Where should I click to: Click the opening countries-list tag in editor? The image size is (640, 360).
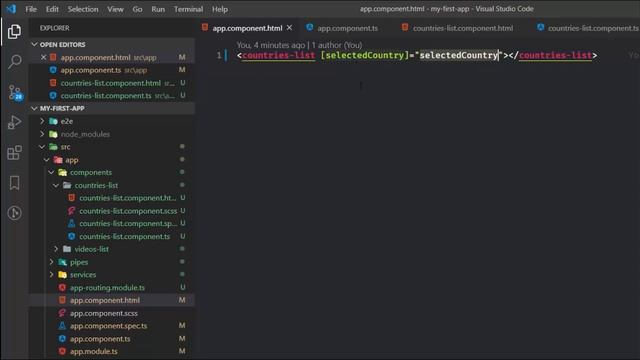click(278, 55)
